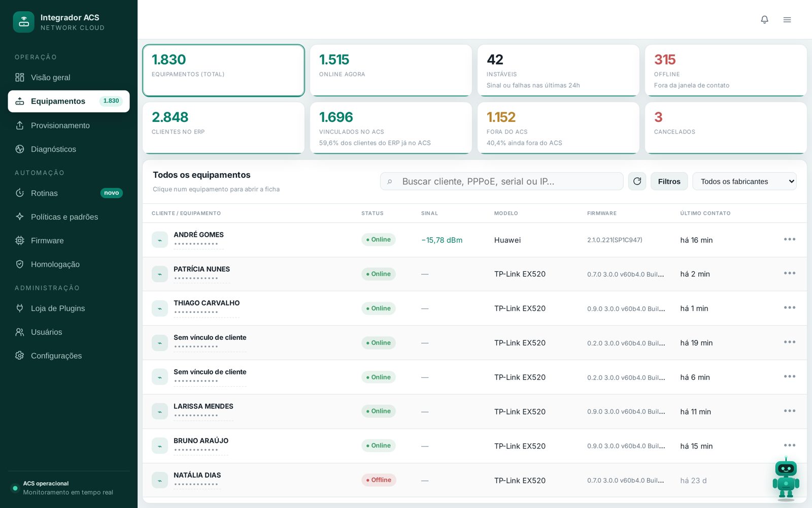Image resolution: width=812 pixels, height=508 pixels.
Task: Click the device icon beside BRUNO ARAÚJO
Action: [x=160, y=446]
